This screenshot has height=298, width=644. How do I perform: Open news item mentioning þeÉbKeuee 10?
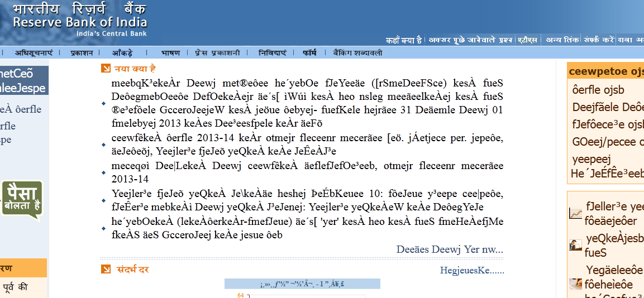(x=307, y=200)
